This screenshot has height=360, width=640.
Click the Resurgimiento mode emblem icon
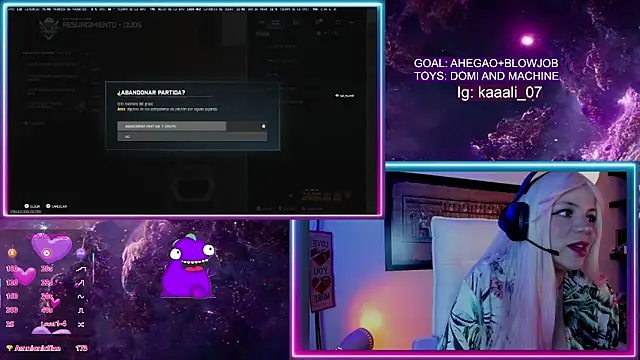[x=49, y=28]
